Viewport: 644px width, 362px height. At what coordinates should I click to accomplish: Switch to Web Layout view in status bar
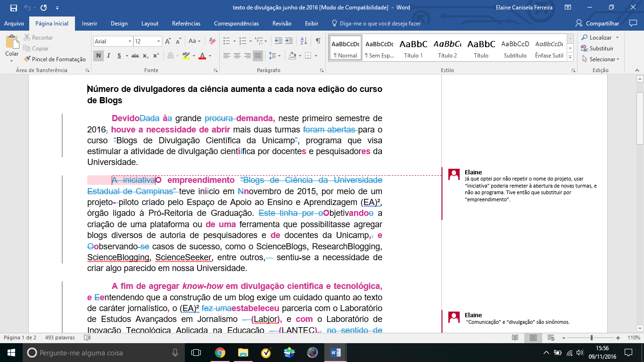(x=550, y=337)
